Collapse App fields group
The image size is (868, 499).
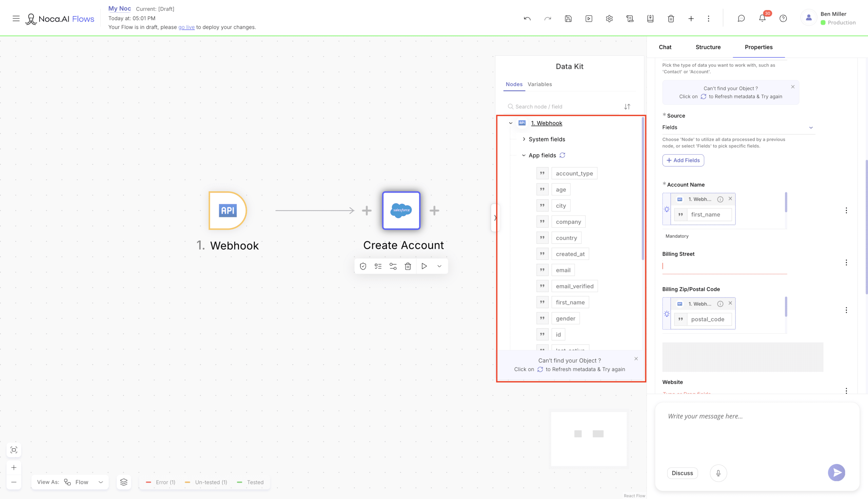pyautogui.click(x=524, y=155)
